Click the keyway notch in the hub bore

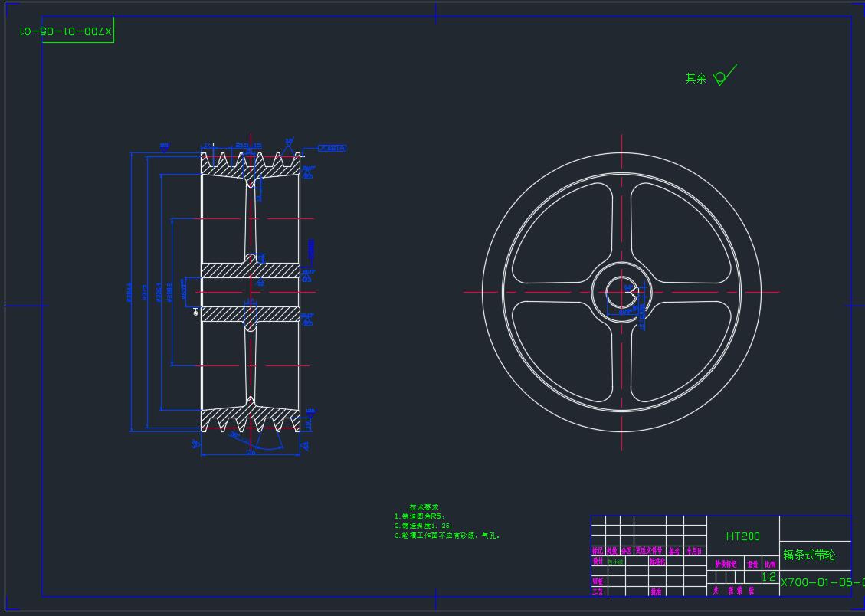pos(633,291)
